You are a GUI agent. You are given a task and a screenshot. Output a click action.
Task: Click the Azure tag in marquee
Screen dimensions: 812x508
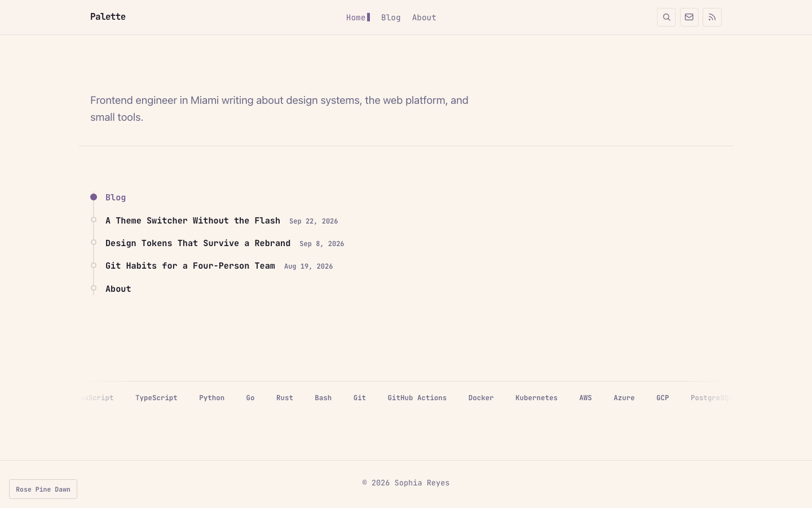[624, 398]
